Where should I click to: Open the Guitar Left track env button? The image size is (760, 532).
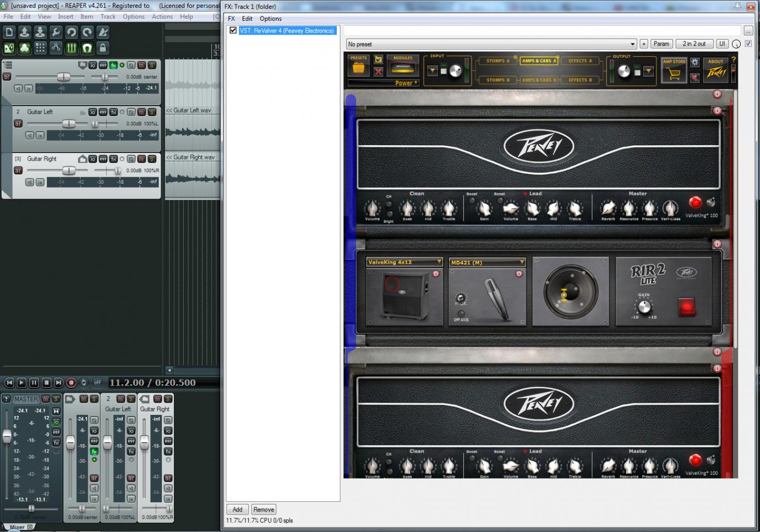point(103,112)
